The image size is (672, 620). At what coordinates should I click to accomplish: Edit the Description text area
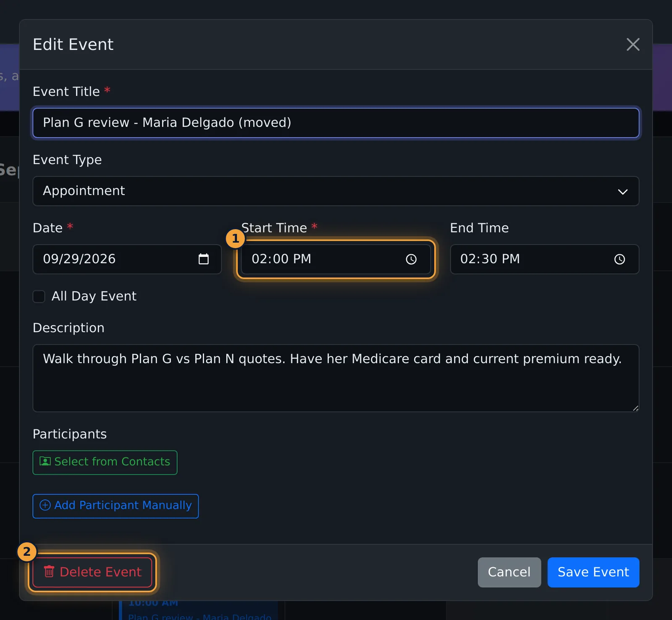[x=336, y=378]
